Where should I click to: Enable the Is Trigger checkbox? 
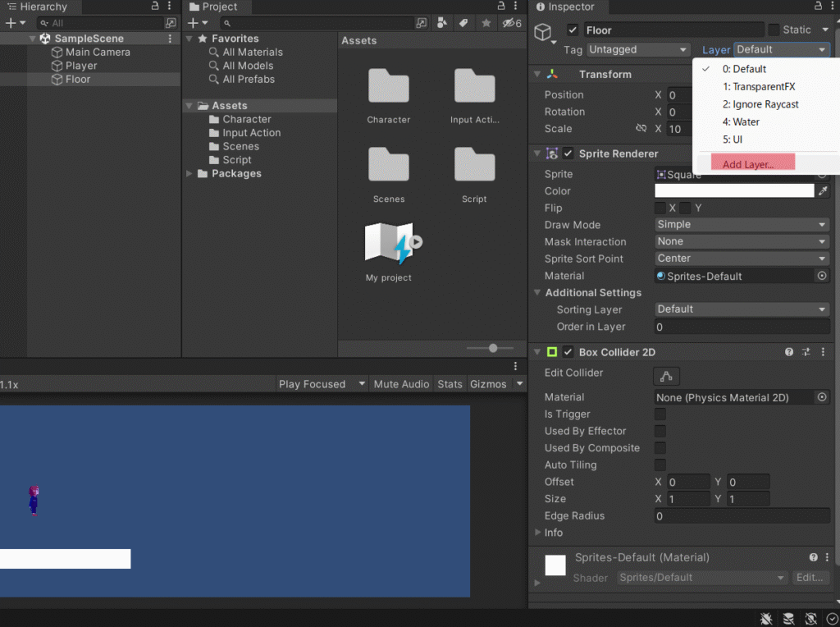(660, 414)
